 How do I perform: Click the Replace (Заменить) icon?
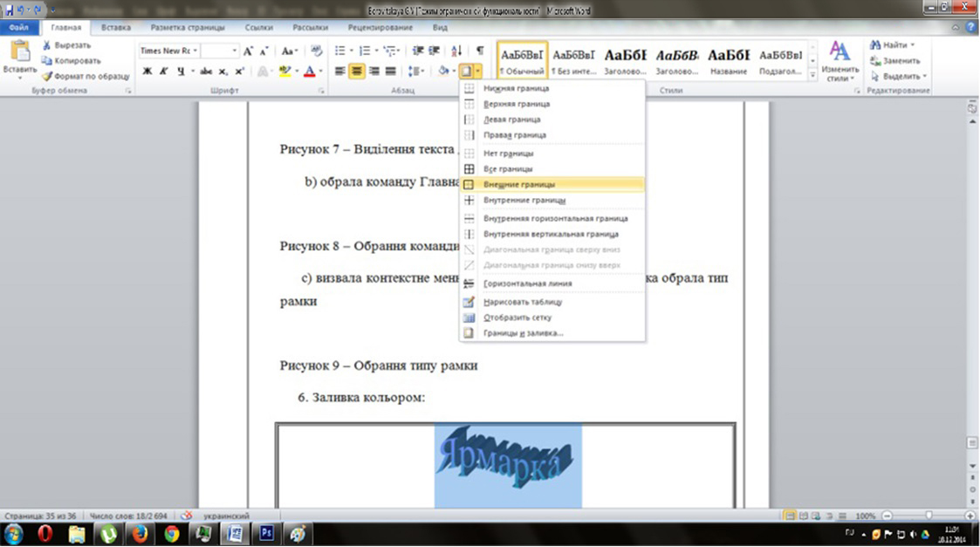tap(875, 61)
